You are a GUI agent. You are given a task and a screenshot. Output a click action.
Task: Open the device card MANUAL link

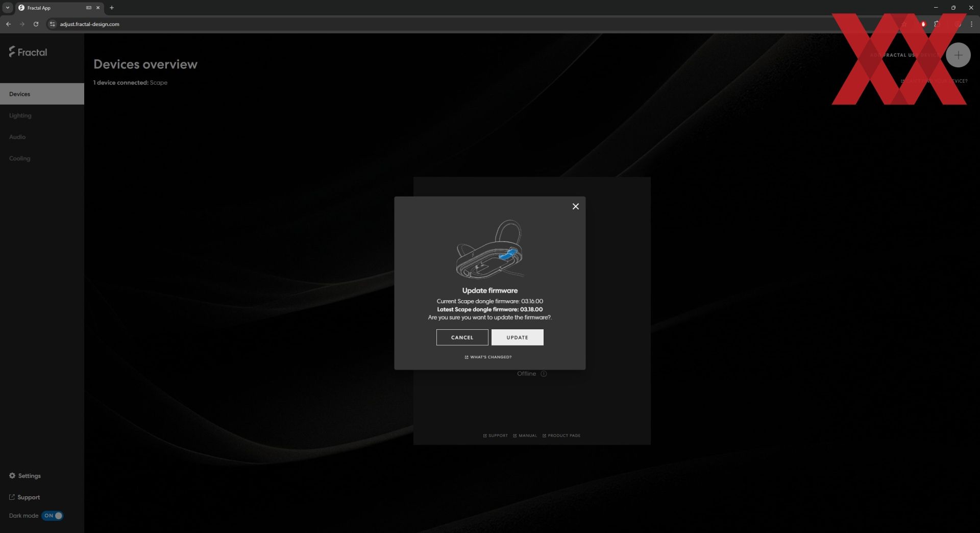point(525,435)
